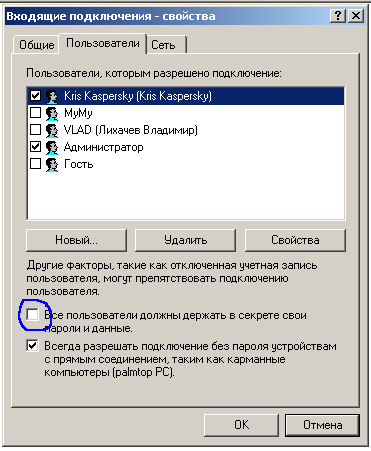Uncheck the Администратор checkbox
Screen dimensions: 371x451
pyautogui.click(x=35, y=147)
